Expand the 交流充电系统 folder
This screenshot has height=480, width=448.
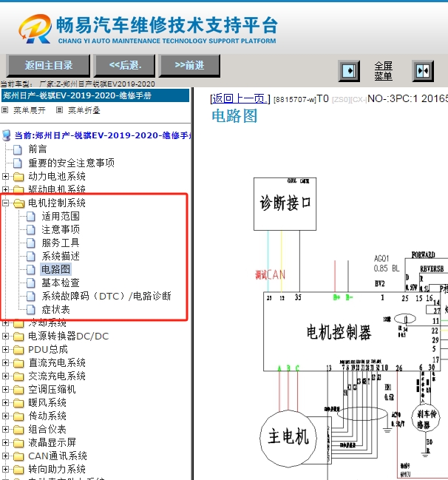tap(5, 376)
